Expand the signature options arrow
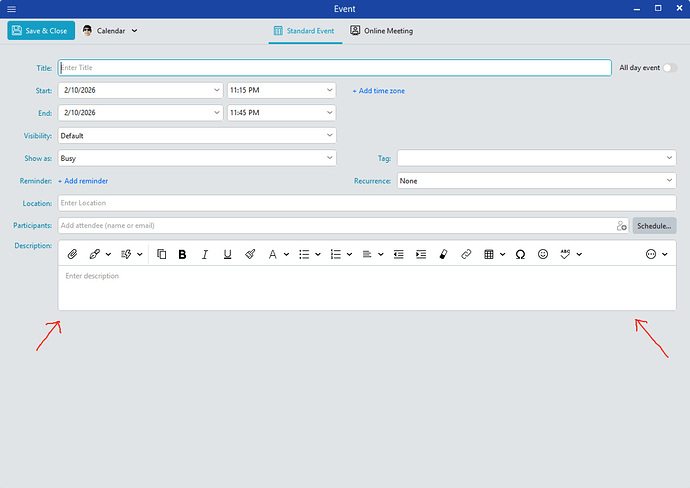The image size is (690, 488). [x=108, y=254]
